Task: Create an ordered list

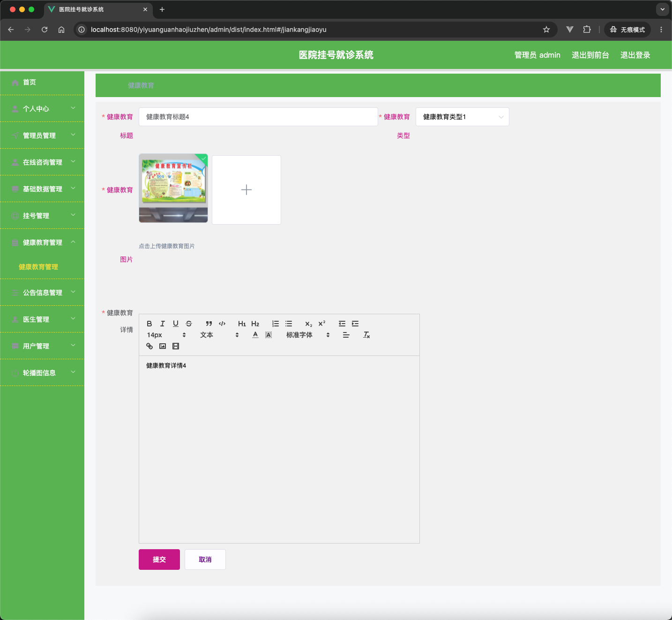Action: (276, 324)
